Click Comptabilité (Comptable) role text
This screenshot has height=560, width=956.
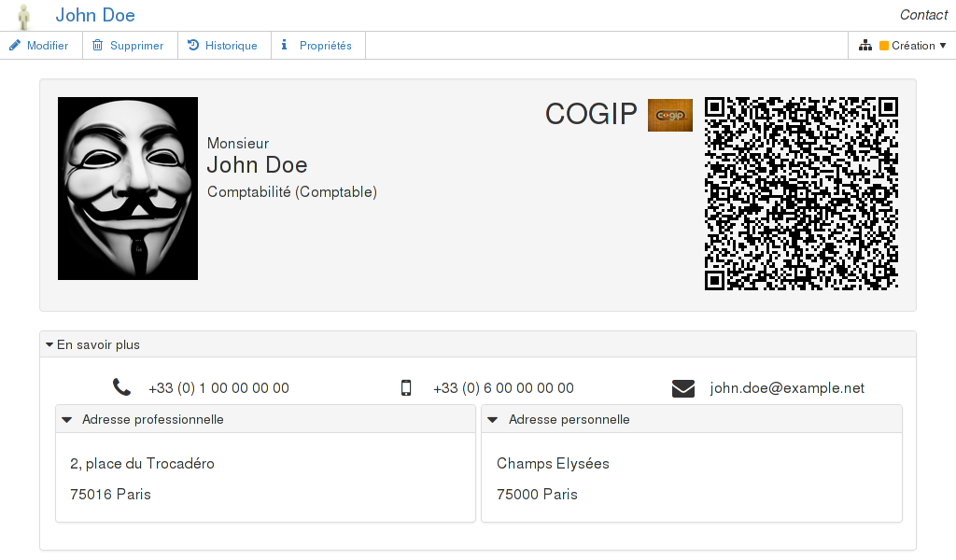tap(292, 192)
